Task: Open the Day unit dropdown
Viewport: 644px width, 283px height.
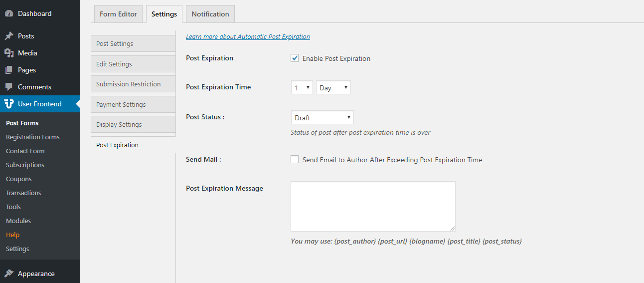Action: pyautogui.click(x=333, y=87)
